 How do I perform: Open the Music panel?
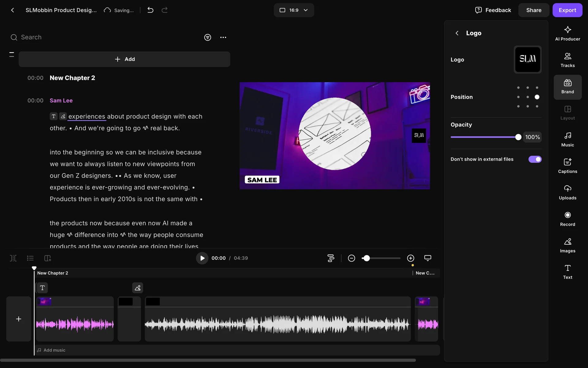pyautogui.click(x=567, y=140)
